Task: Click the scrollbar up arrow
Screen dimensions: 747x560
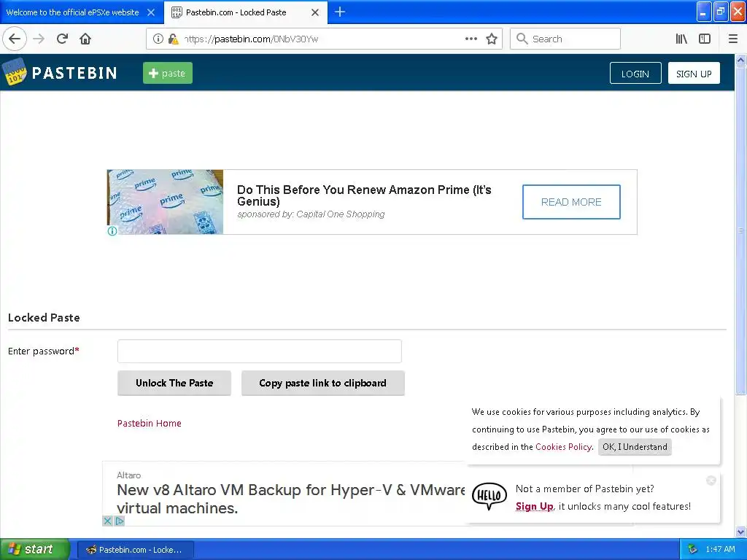Action: [x=740, y=61]
